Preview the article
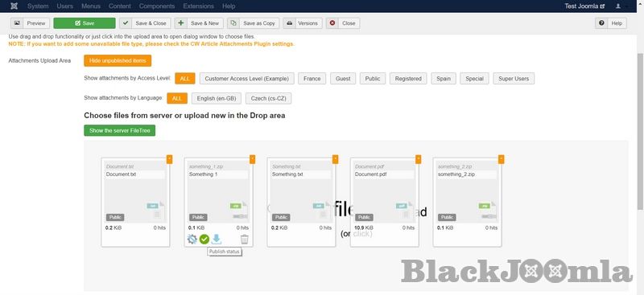 (x=31, y=23)
